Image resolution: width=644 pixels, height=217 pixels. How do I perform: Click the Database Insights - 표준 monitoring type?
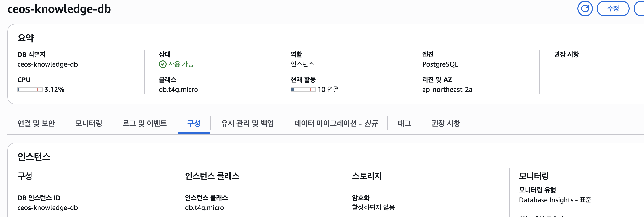(x=555, y=200)
